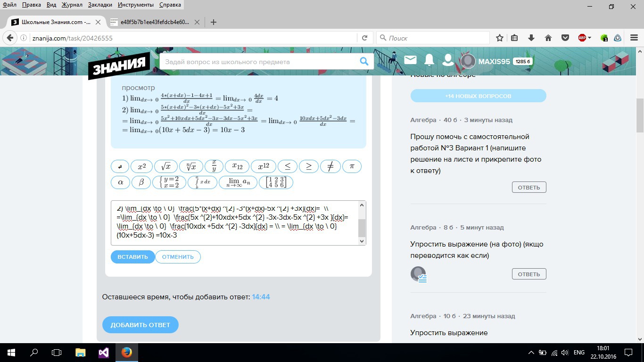Open the Файл menu
Image resolution: width=644 pixels, height=362 pixels.
[10, 5]
